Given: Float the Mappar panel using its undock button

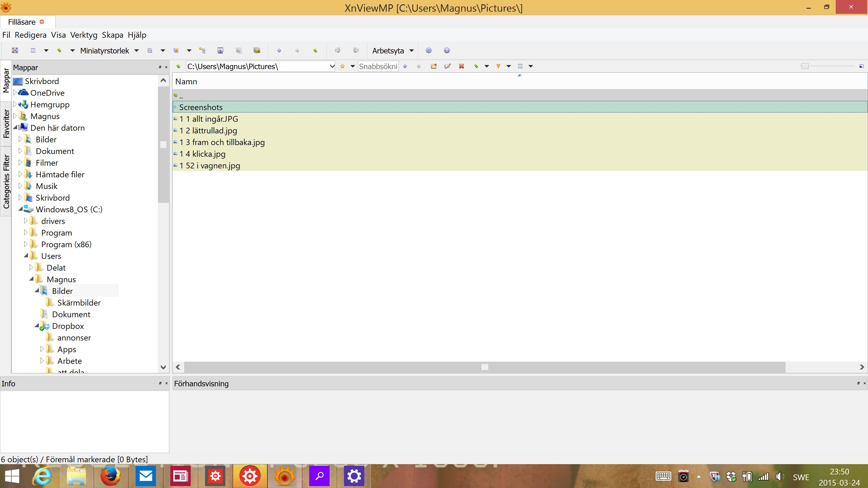Looking at the screenshot, I should 160,67.
